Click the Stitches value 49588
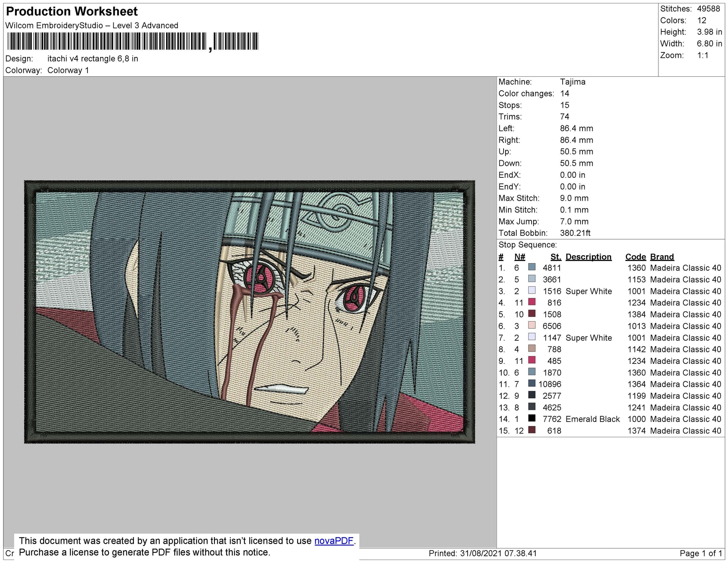 point(708,9)
